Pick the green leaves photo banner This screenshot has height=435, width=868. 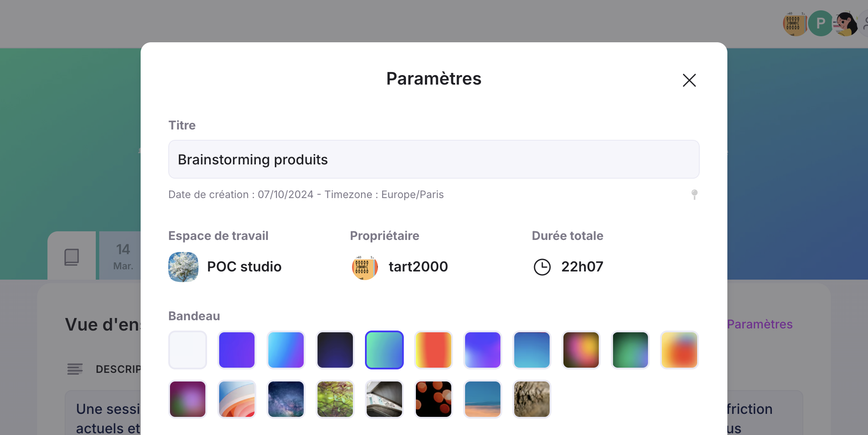click(335, 399)
